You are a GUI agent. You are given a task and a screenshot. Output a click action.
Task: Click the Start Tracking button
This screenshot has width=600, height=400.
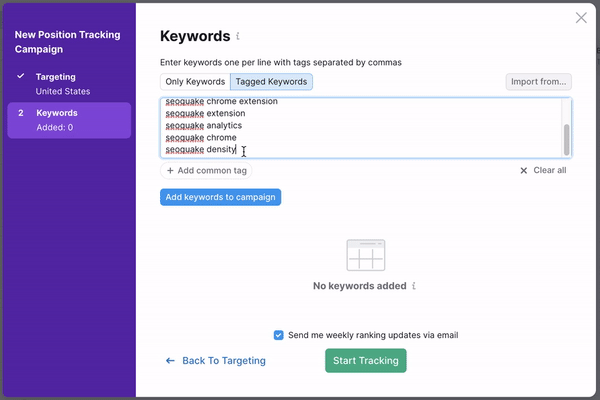(x=366, y=361)
